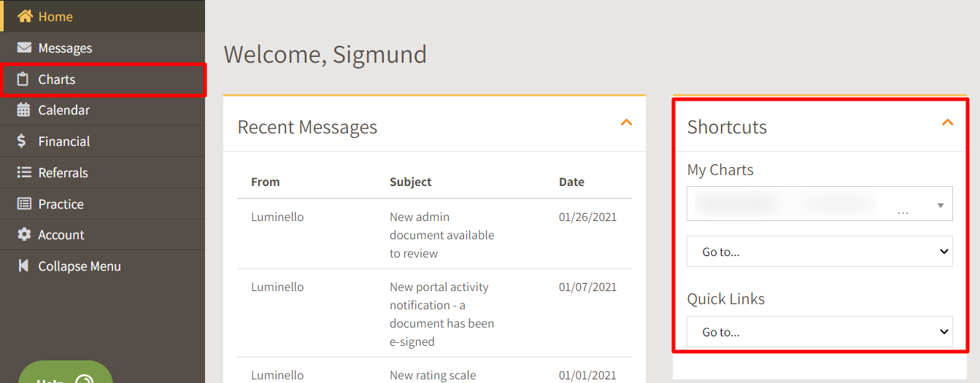The width and height of the screenshot is (980, 383).
Task: Click the My Charts label
Action: (x=720, y=170)
